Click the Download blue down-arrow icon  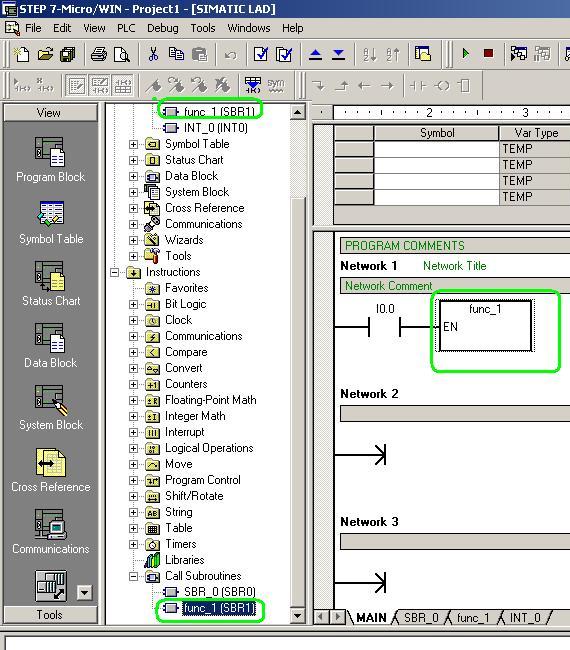click(x=339, y=54)
